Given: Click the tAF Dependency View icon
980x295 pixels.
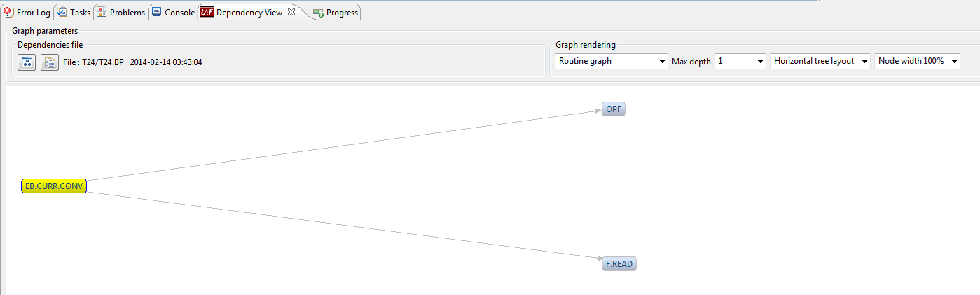Looking at the screenshot, I should coord(207,12).
